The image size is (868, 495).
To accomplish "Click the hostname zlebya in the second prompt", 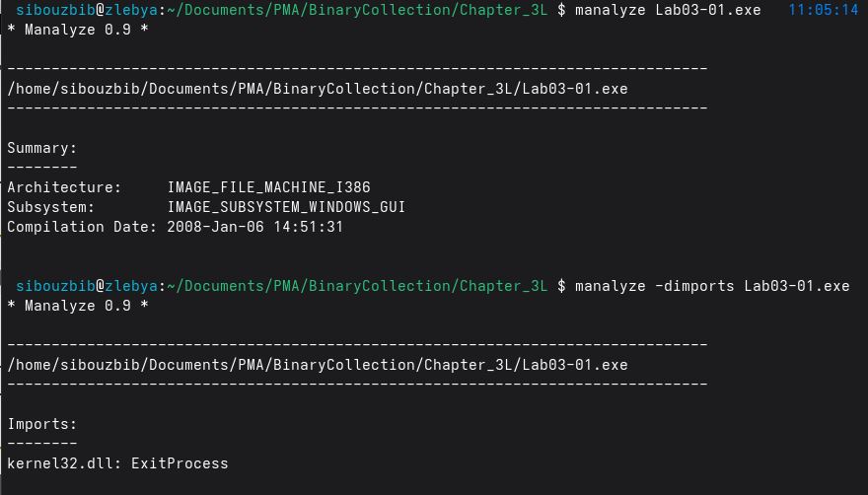I will coord(132,286).
